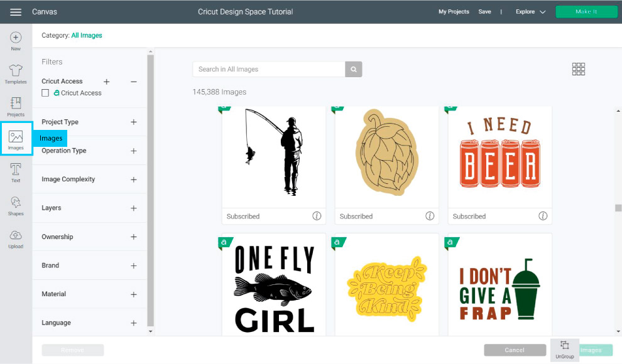Collapse Cricut Access filter with minus
Image resolution: width=622 pixels, height=364 pixels.
pos(134,82)
